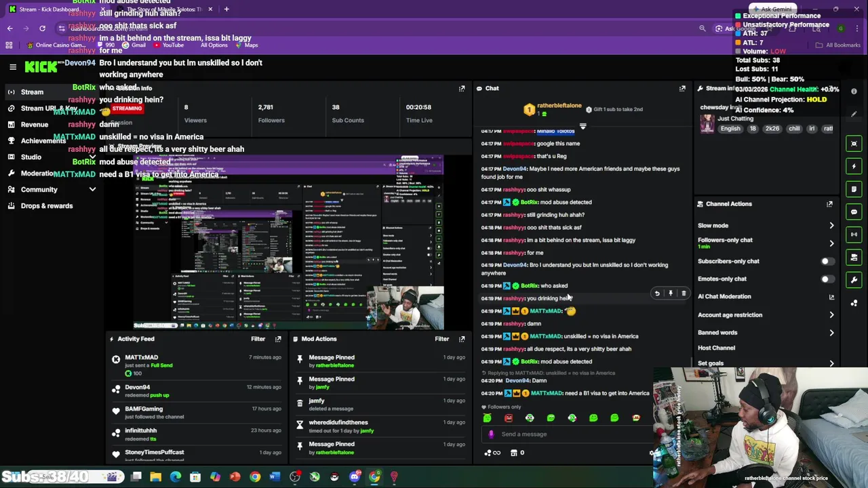This screenshot has width=868, height=488.
Task: Pop out the Activity Feed panel
Action: [278, 339]
